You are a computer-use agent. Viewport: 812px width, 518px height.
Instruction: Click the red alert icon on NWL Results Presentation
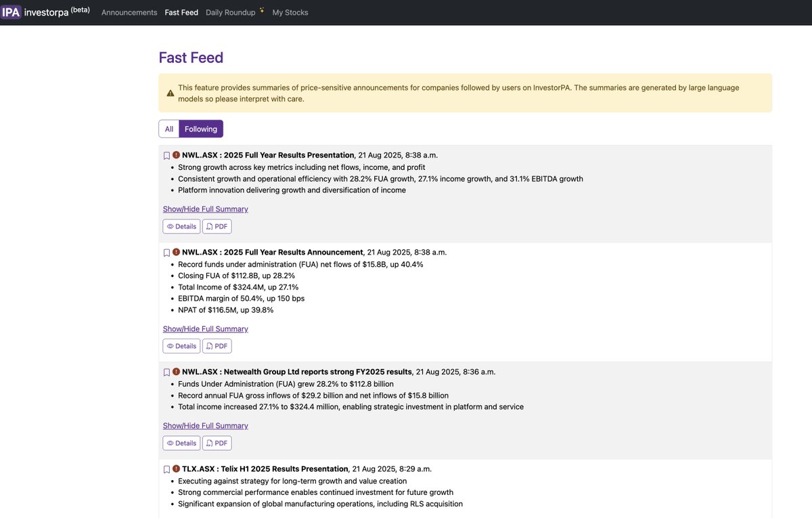pyautogui.click(x=176, y=155)
